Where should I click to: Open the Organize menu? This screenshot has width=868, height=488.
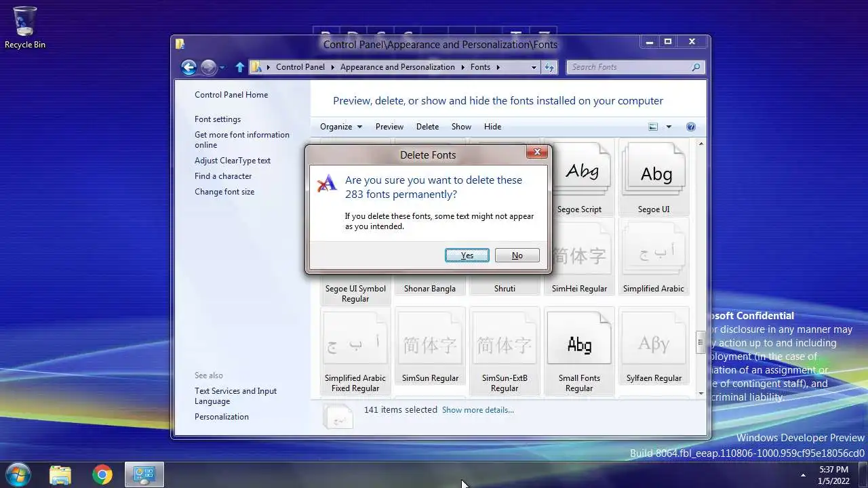(x=341, y=127)
